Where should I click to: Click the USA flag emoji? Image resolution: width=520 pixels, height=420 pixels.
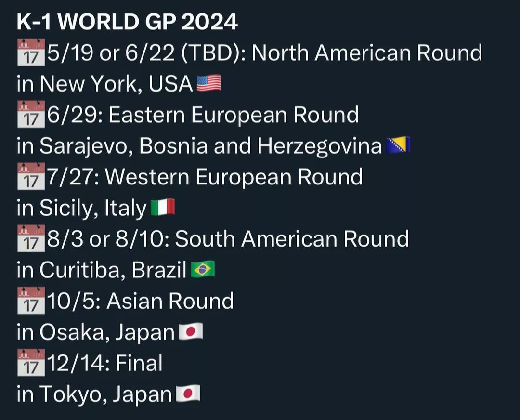pos(209,84)
